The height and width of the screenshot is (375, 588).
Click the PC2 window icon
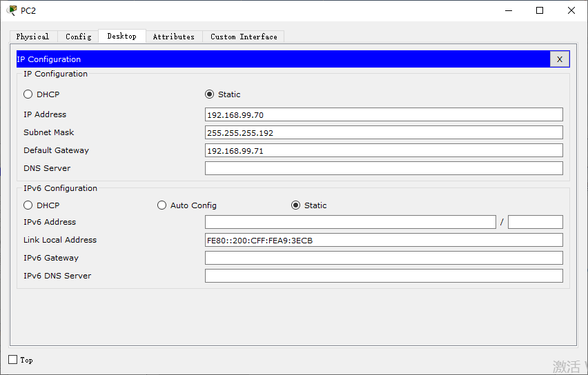(12, 10)
